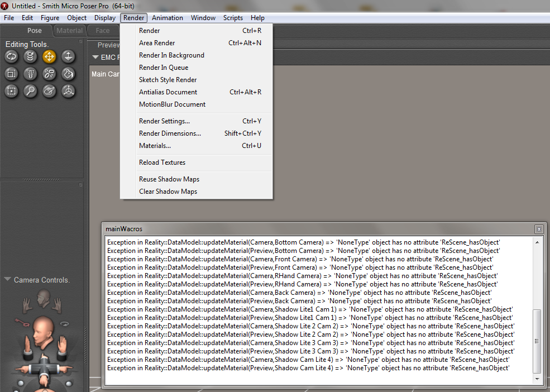Collapse the Camera Controls panel triangle
550x392 pixels.
tap(7, 279)
